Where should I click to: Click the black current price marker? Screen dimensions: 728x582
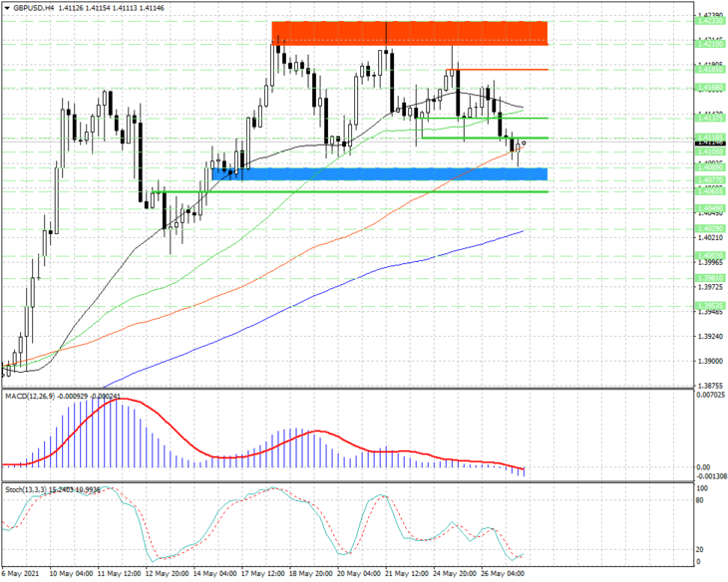pos(710,144)
